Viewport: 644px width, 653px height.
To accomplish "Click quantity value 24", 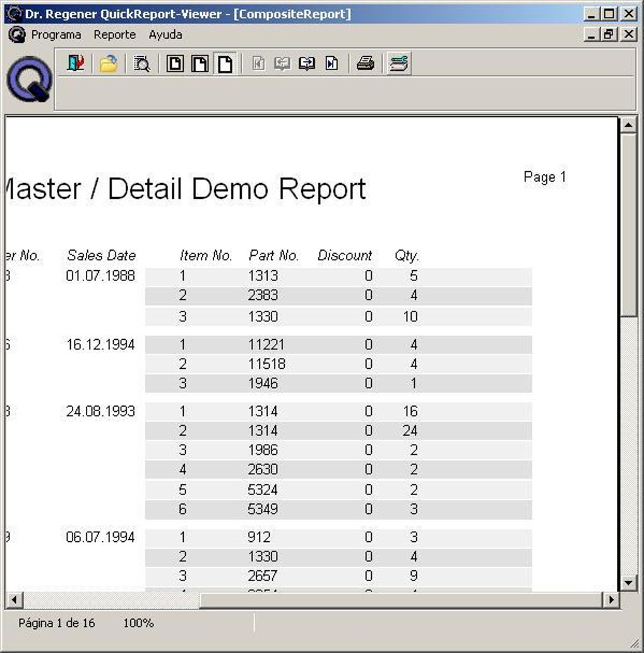I will coord(410,431).
